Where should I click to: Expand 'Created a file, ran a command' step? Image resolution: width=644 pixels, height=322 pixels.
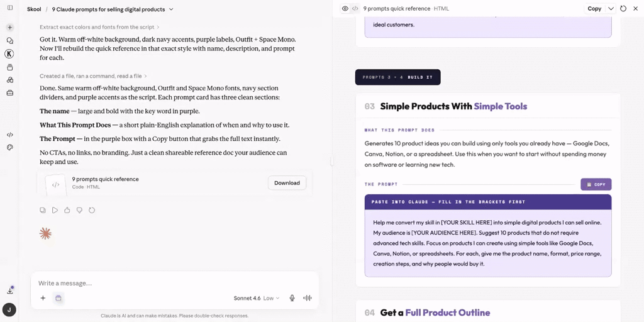tap(93, 76)
